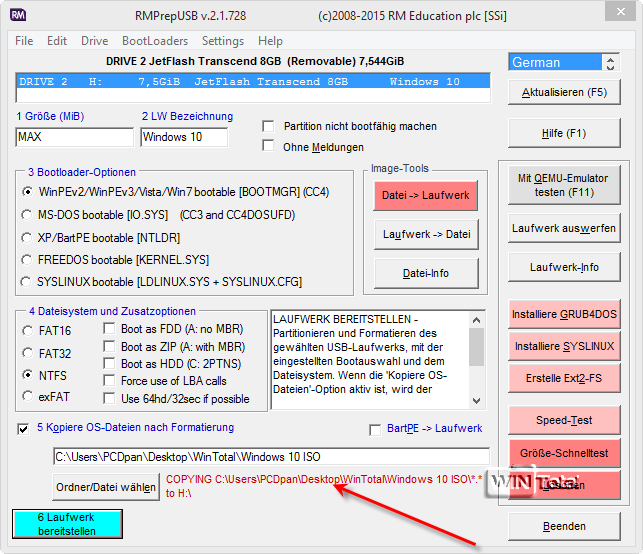Click Erstelle Ext2-FS button
Screen dimensions: 643x554
tap(564, 378)
